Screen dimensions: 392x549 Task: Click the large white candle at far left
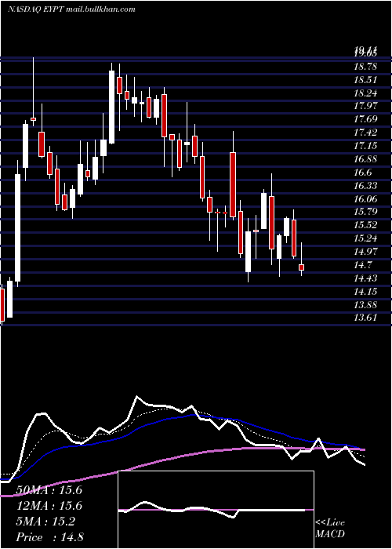coord(17,228)
